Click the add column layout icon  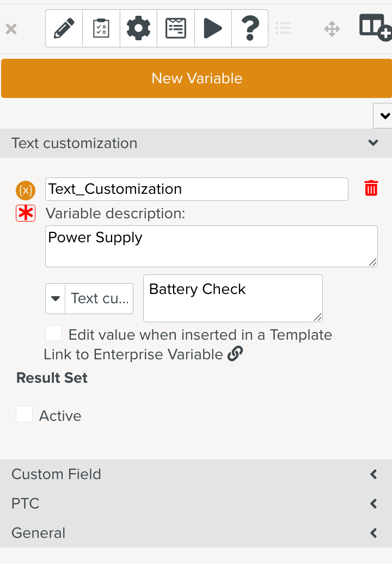[x=375, y=27]
